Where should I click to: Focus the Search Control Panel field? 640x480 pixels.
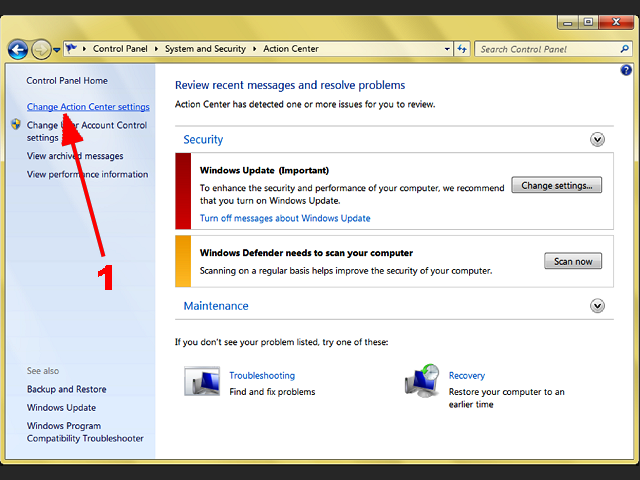(x=547, y=49)
